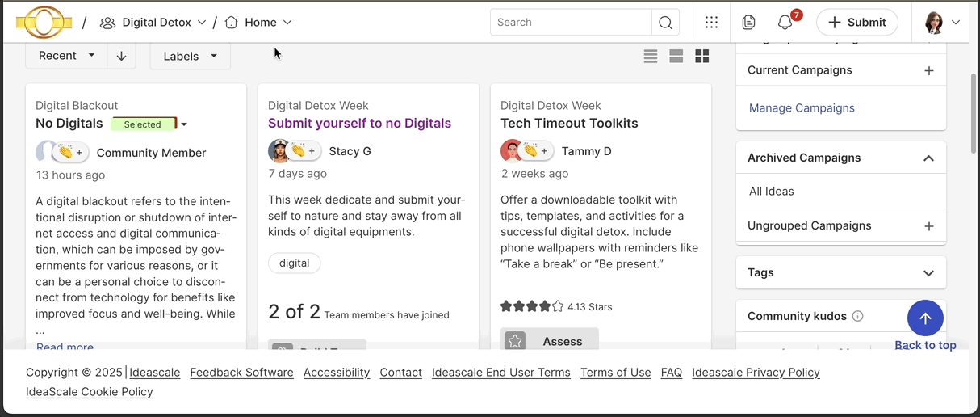Click the search magnifier icon
Image resolution: width=980 pixels, height=417 pixels.
tap(665, 23)
